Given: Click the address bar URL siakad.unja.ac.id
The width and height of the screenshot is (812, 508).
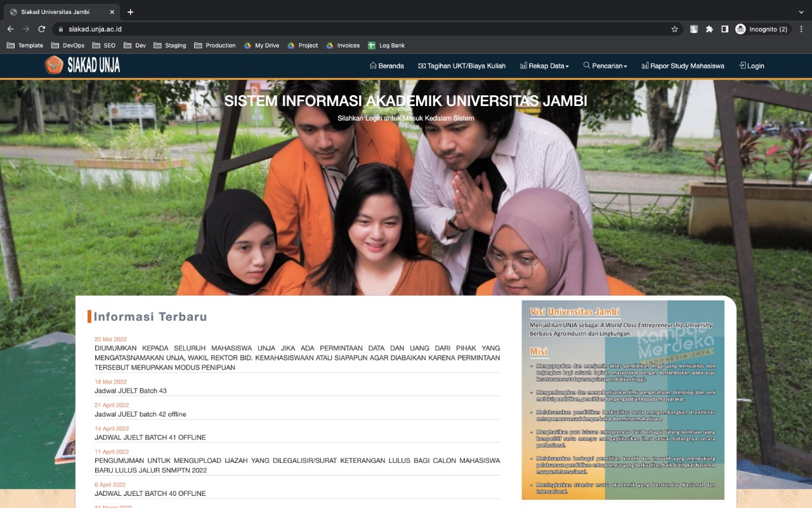Looking at the screenshot, I should point(95,29).
